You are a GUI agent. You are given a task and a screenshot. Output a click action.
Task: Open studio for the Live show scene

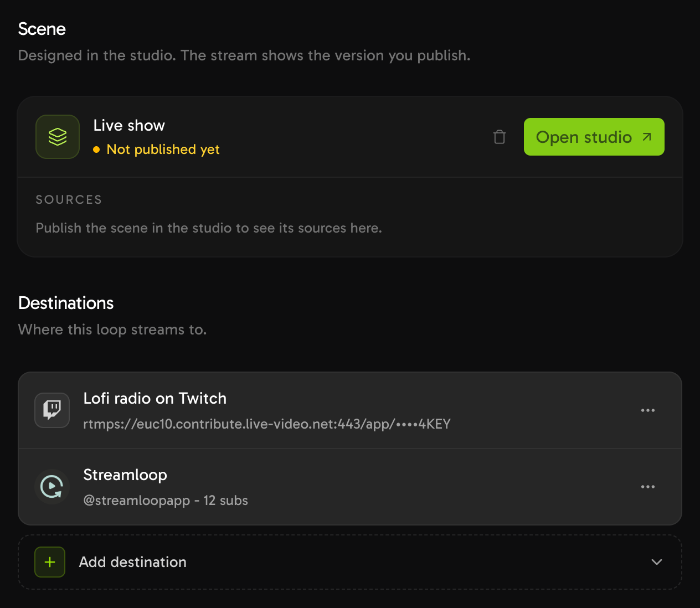tap(594, 137)
